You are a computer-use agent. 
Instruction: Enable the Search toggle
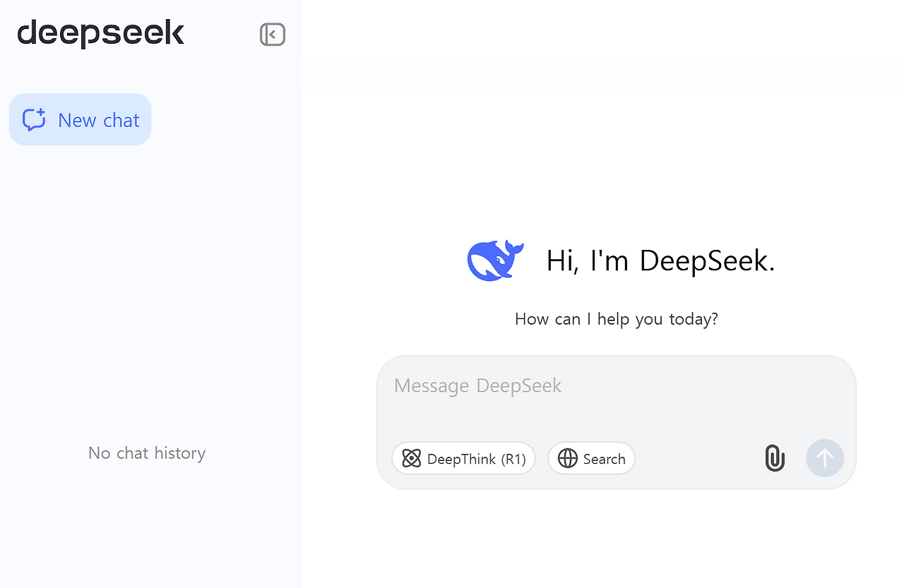tap(592, 459)
